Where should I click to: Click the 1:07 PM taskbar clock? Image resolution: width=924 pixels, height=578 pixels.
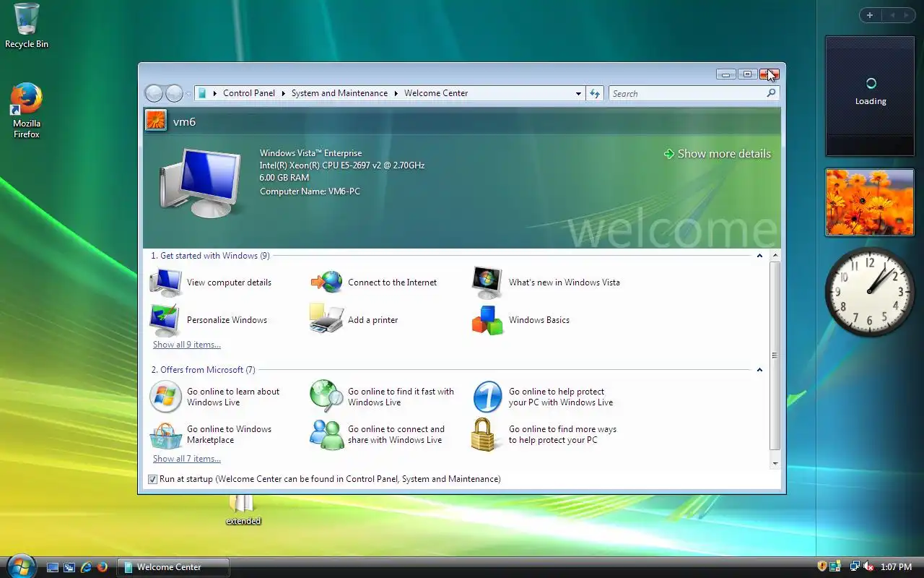pos(896,567)
